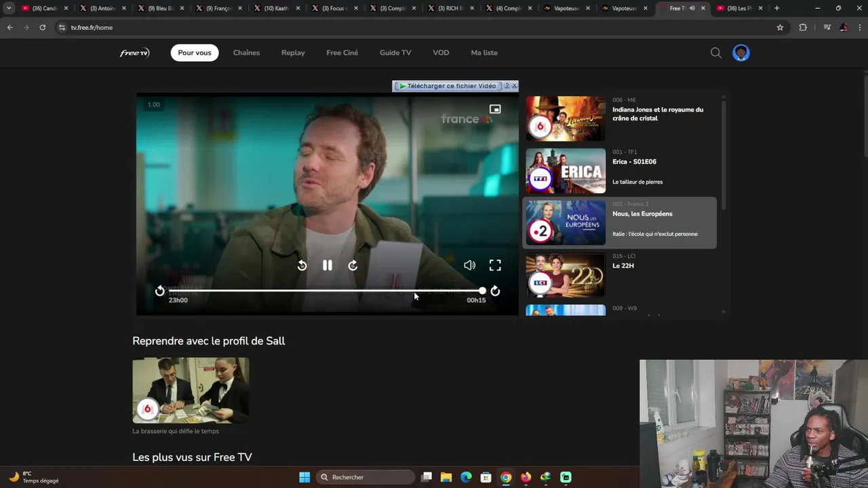Screen dimensions: 868x488
Task: Click the rewind 10 seconds icon
Action: (302, 266)
